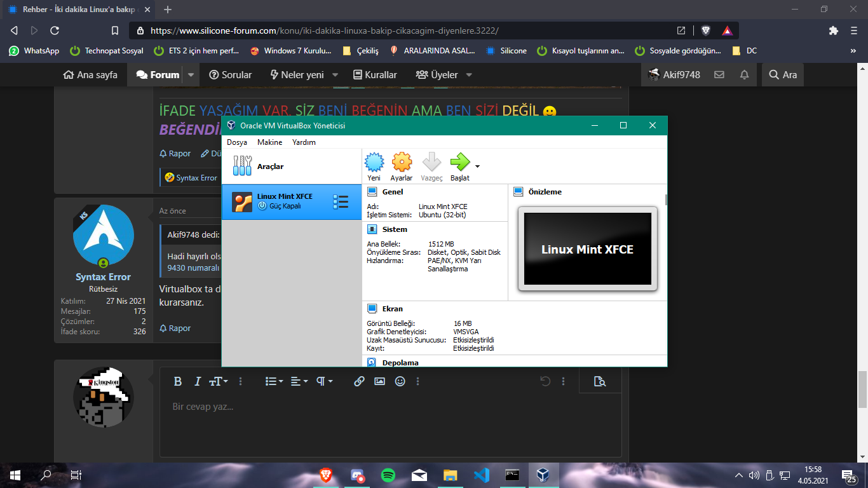Open the browser hamburger menu

click(854, 30)
